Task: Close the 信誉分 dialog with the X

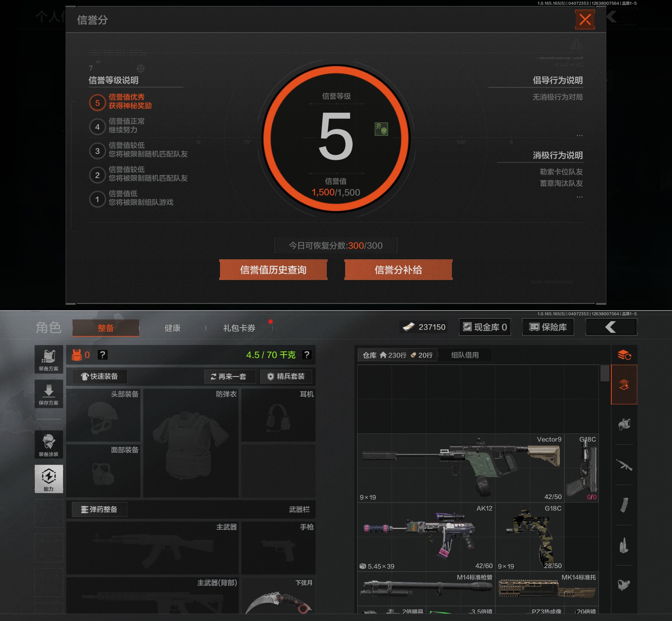Action: point(585,20)
